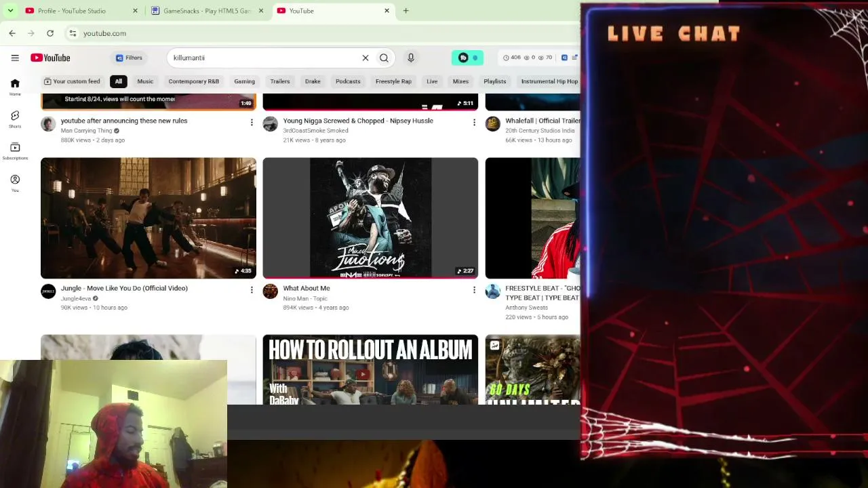Open Subscriptions from the sidebar
This screenshot has height=488, width=868.
click(15, 151)
